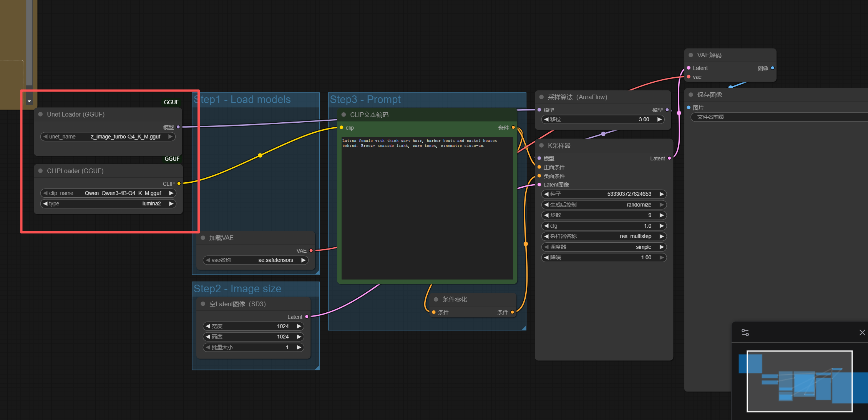Image resolution: width=868 pixels, height=420 pixels.
Task: Increase 步数 value with right arrow
Action: pos(662,215)
